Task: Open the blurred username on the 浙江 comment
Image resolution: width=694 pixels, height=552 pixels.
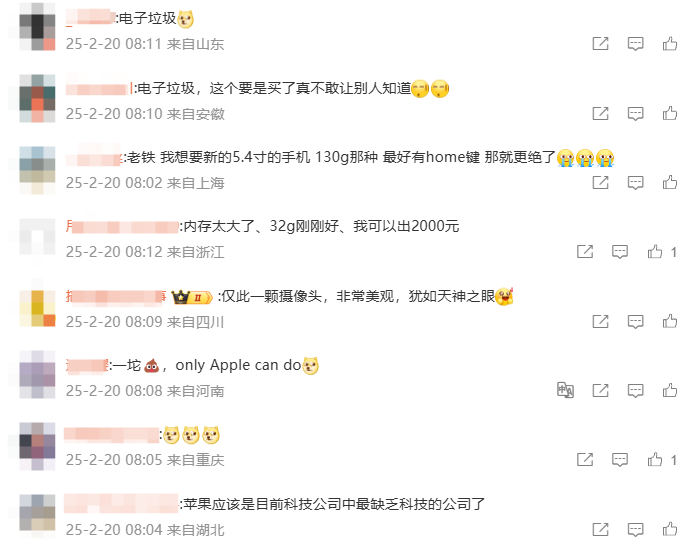Action: 122,227
